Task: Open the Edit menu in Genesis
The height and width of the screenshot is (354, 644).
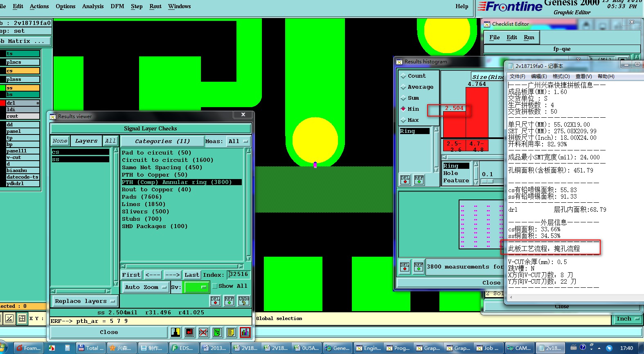Action: 18,7
